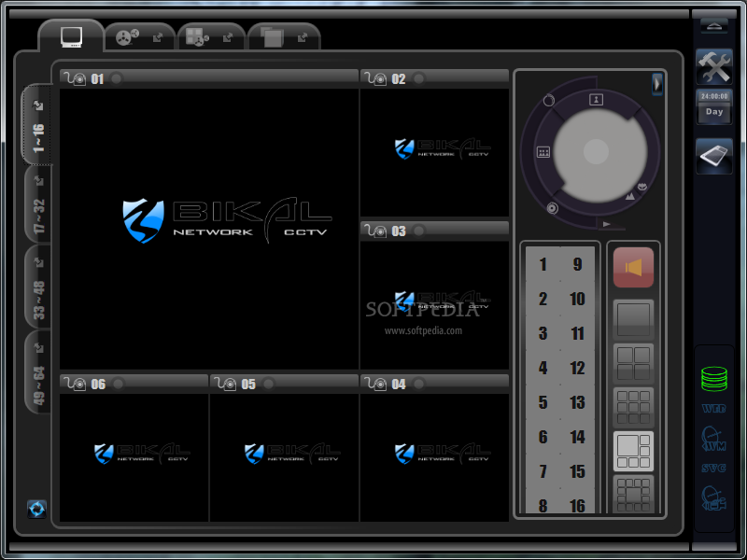Click the WEB service icon

[x=713, y=409]
